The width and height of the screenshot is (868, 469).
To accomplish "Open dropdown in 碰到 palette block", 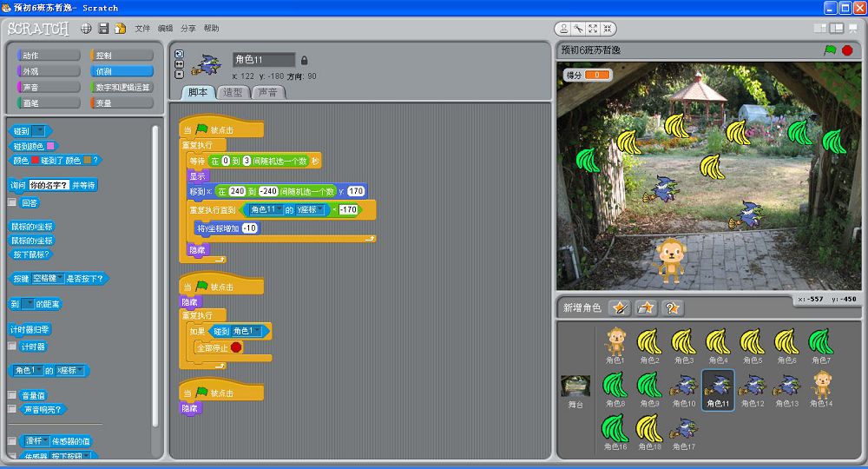I will click(38, 131).
